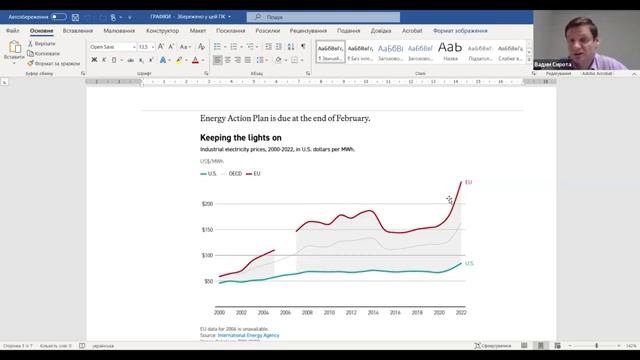Switch to the Малювання tab
The width and height of the screenshot is (640, 360).
coord(119,31)
